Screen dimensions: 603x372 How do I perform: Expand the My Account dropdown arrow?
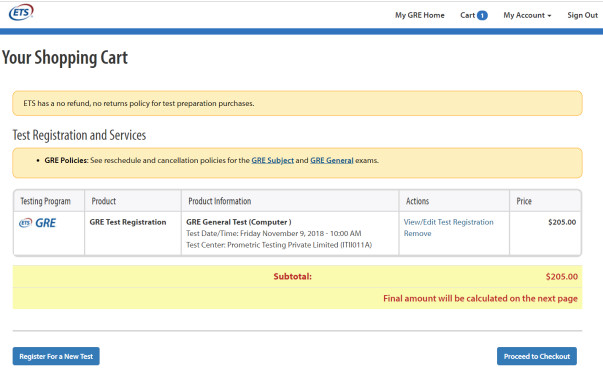(x=550, y=16)
